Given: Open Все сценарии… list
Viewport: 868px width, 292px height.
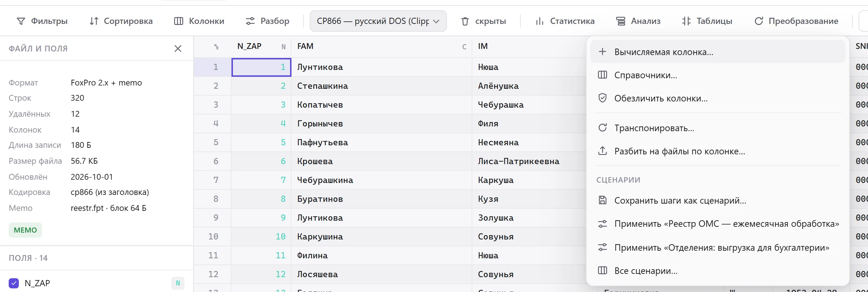Looking at the screenshot, I should coord(718,271).
